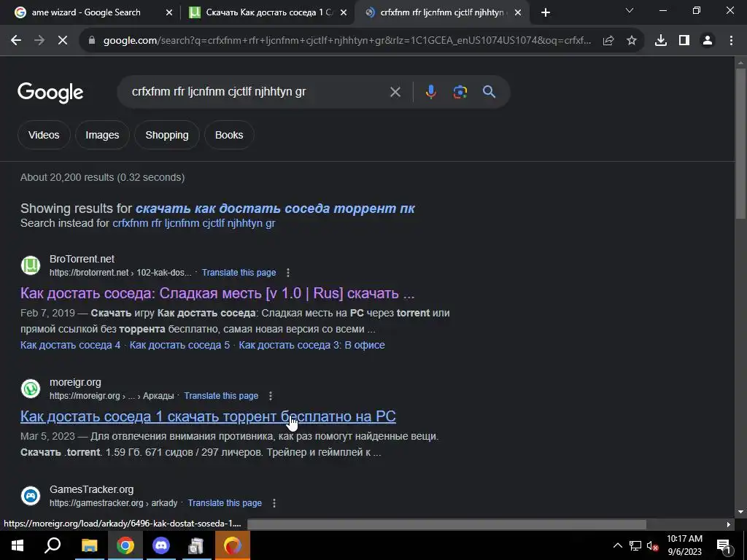Translate the GamesTracker.org result page
747x560 pixels.
point(225,503)
